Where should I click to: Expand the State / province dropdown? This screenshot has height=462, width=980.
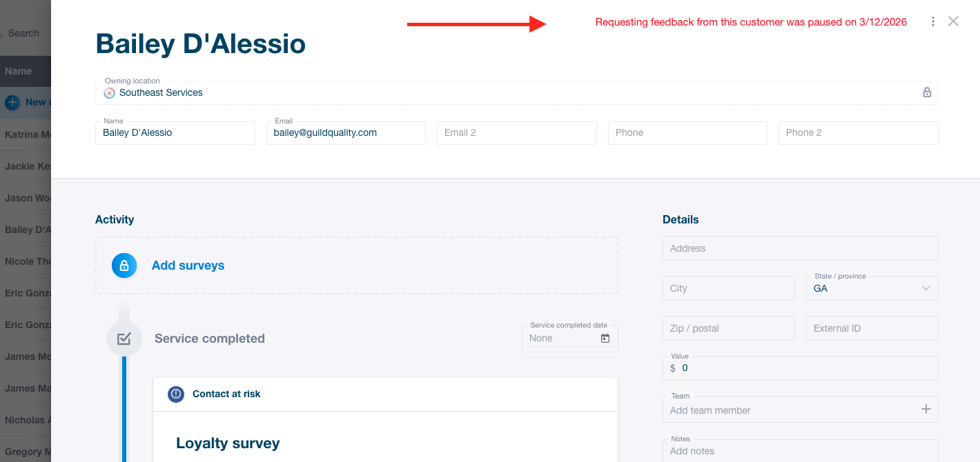[x=926, y=288]
